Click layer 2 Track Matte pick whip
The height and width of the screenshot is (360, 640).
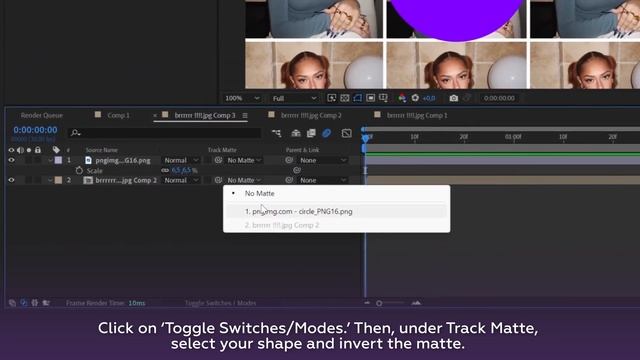[218, 180]
